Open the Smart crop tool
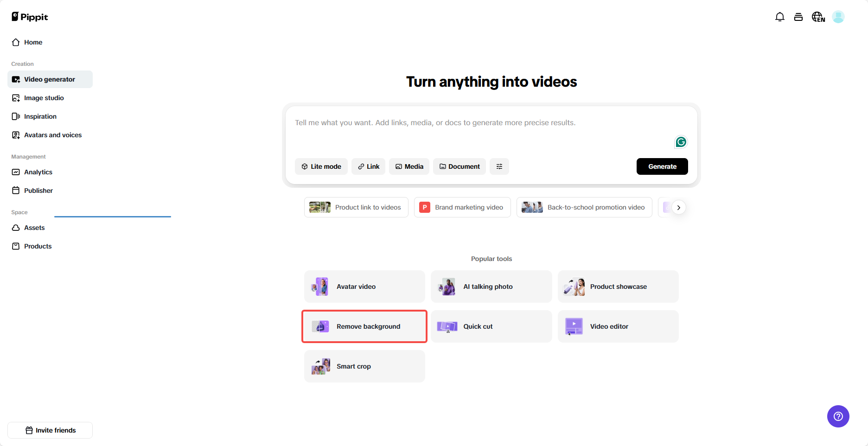Image resolution: width=868 pixels, height=446 pixels. 364,366
